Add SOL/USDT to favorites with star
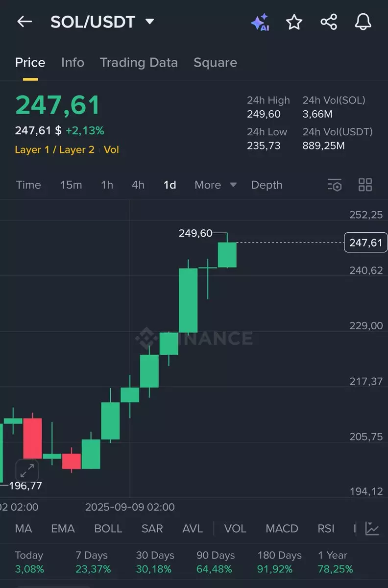Viewport: 388px width, 588px height. pos(294,22)
